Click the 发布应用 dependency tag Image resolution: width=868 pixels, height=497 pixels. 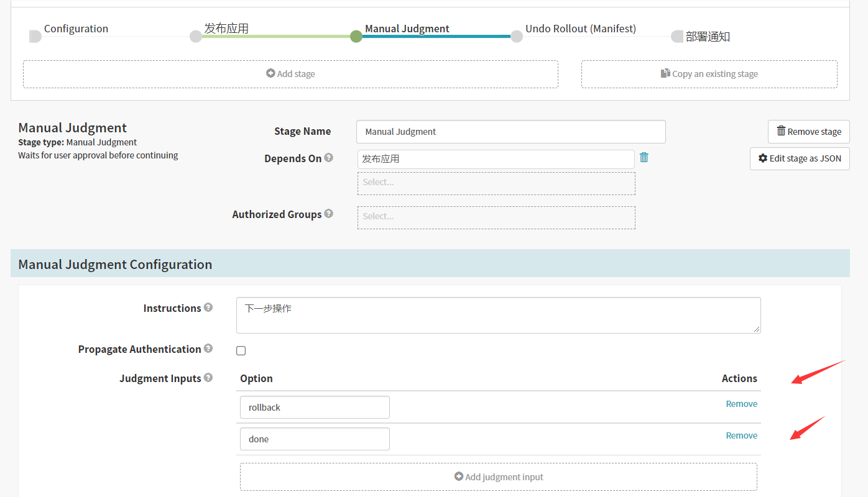496,159
